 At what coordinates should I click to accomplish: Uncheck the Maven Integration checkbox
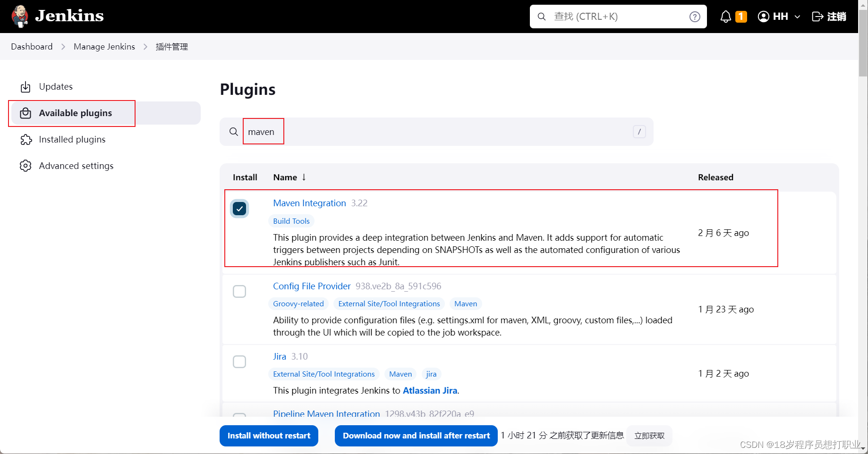coord(239,209)
